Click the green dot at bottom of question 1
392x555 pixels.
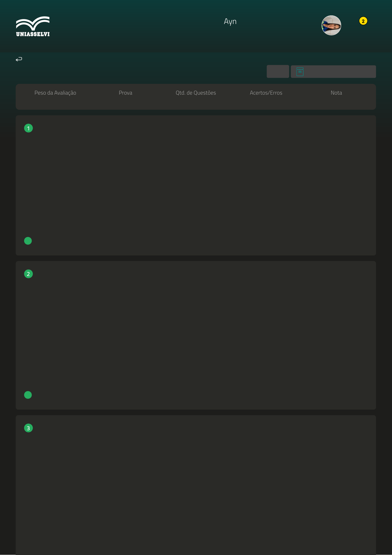pyautogui.click(x=28, y=241)
